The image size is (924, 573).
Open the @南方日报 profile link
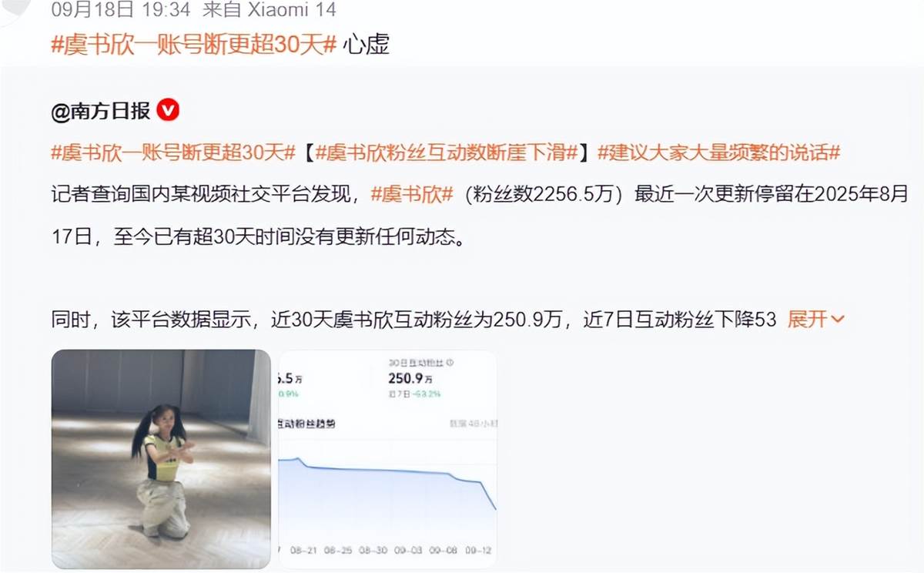coord(101,112)
